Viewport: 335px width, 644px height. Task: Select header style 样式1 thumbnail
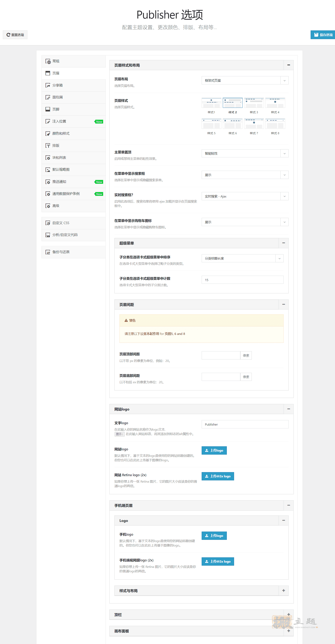point(212,103)
